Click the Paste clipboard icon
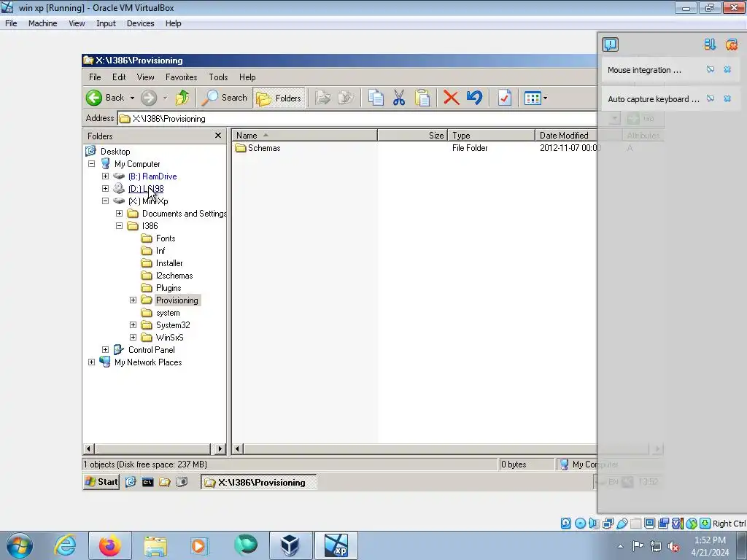Viewport: 747px width, 560px height. 422,98
